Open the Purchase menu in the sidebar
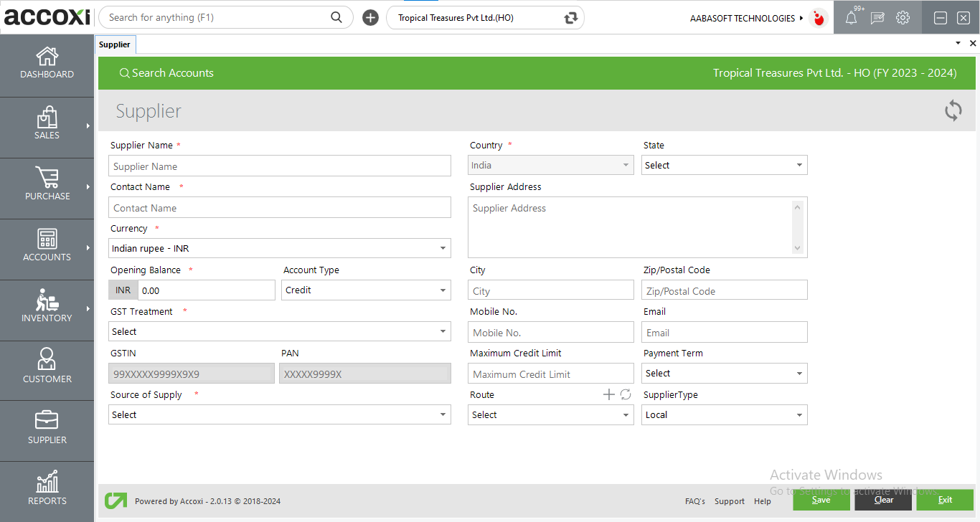This screenshot has height=522, width=980. [47, 185]
